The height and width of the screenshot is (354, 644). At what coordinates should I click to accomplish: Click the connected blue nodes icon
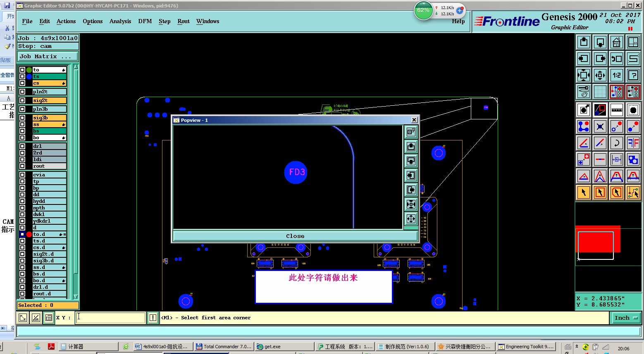pos(584,126)
